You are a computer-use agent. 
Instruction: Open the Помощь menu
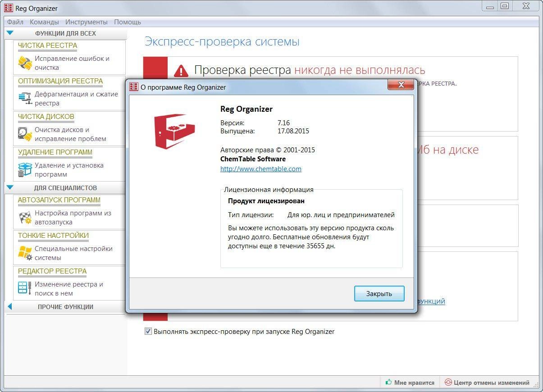pyautogui.click(x=128, y=22)
